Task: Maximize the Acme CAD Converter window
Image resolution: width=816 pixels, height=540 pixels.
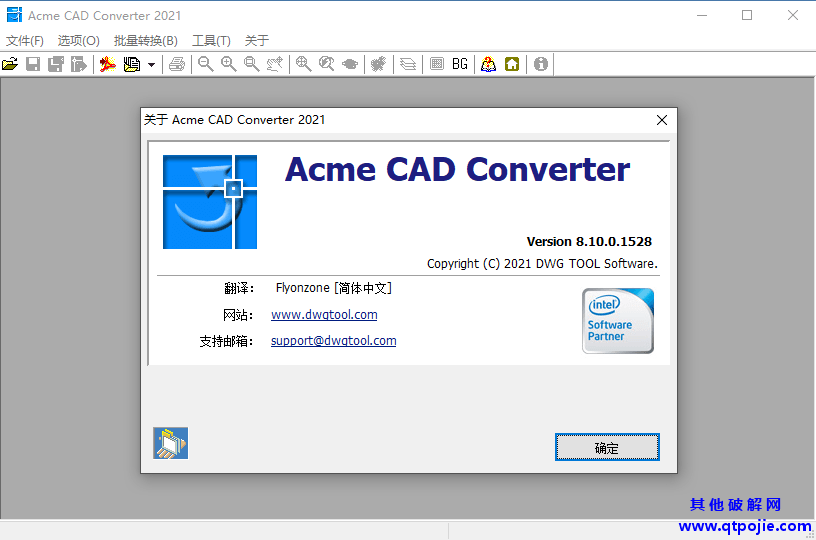Action: click(x=747, y=16)
